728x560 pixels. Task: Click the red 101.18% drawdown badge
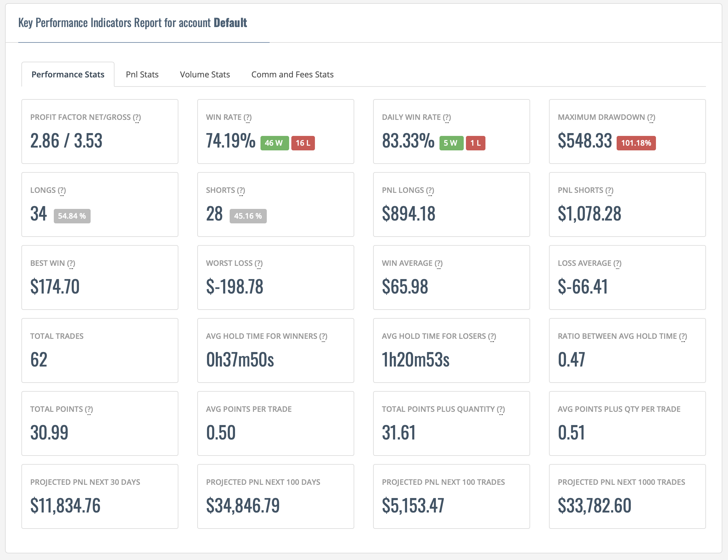(x=636, y=143)
